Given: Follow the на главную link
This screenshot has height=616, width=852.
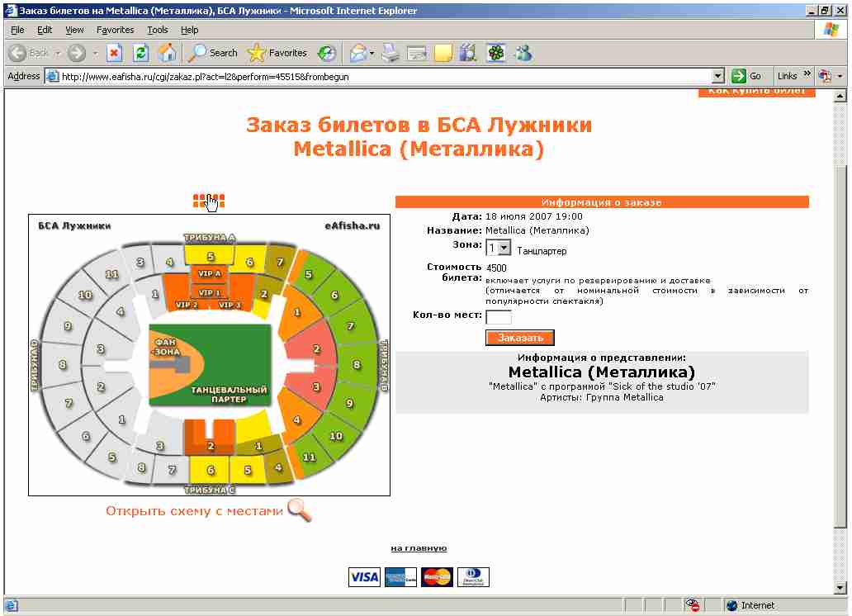Looking at the screenshot, I should click(419, 548).
